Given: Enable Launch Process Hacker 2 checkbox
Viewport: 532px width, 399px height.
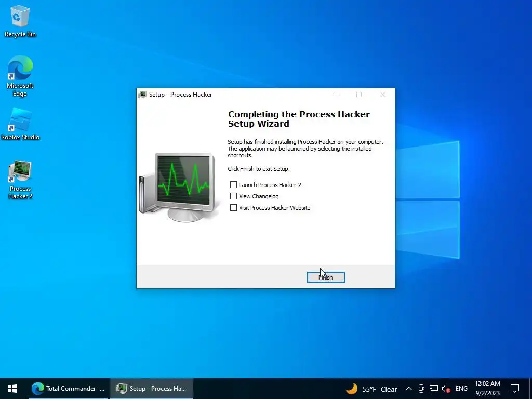Looking at the screenshot, I should tap(233, 184).
